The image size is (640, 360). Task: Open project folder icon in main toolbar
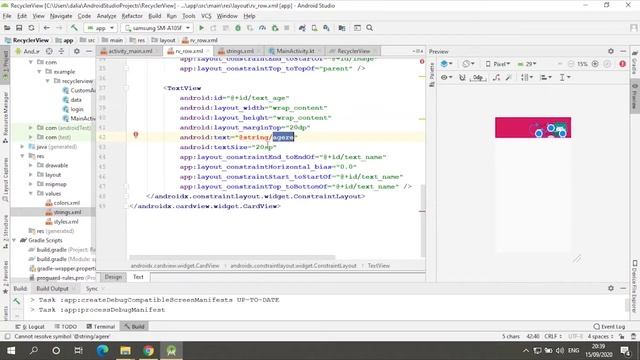tap(7, 28)
